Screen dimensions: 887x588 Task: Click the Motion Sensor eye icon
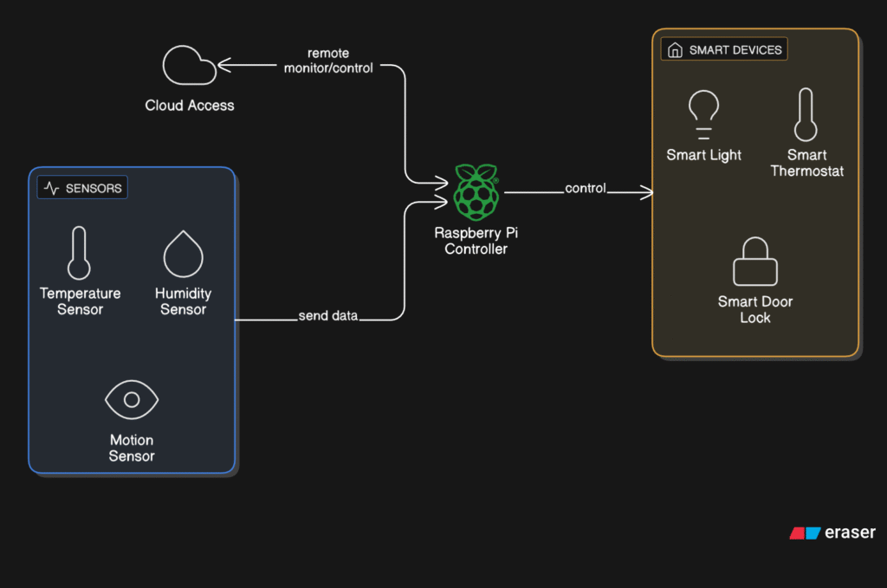click(x=132, y=400)
